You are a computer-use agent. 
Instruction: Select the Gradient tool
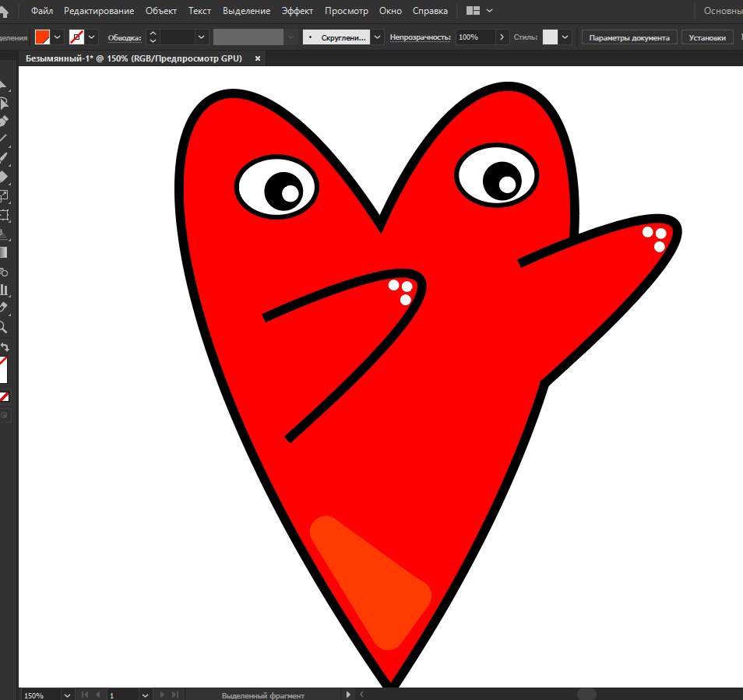(x=3, y=252)
